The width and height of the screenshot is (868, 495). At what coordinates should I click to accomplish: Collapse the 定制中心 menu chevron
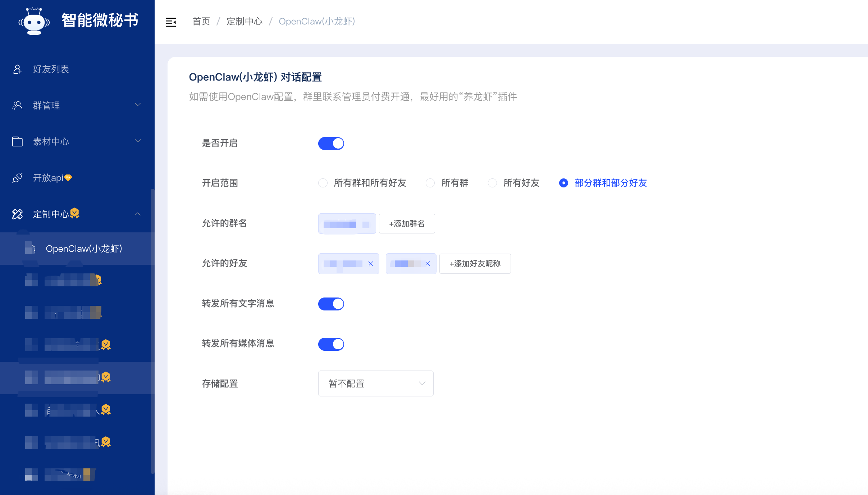click(138, 214)
